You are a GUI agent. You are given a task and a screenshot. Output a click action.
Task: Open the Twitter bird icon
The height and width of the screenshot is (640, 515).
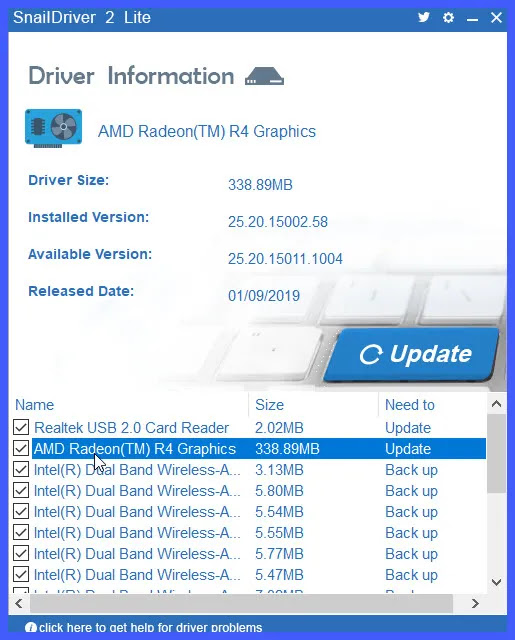tap(424, 17)
